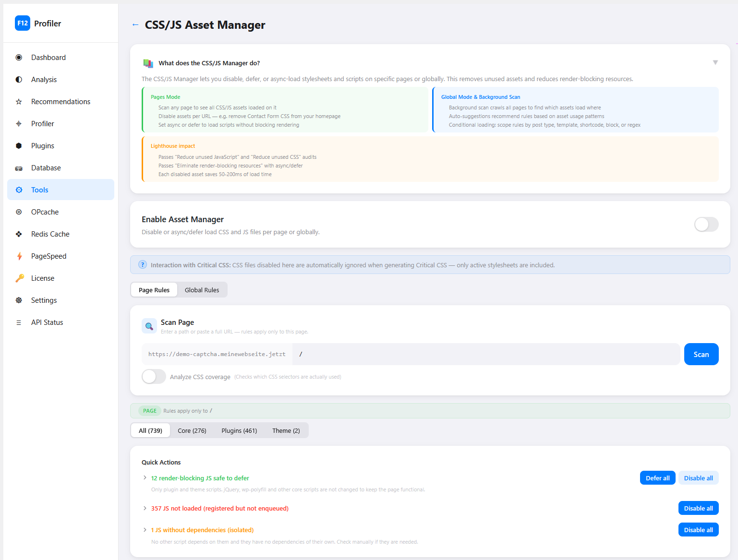The height and width of the screenshot is (560, 738).
Task: Open the Dashboard from the sidebar
Action: tap(48, 57)
